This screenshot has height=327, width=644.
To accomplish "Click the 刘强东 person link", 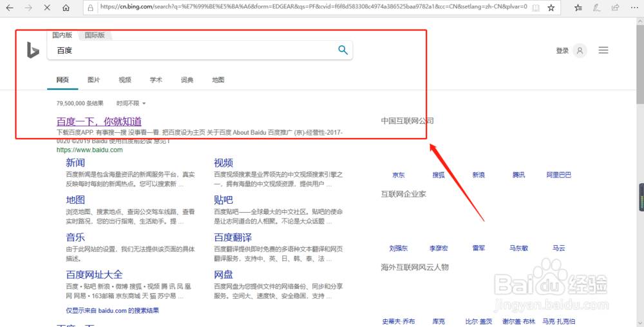I will click(399, 248).
